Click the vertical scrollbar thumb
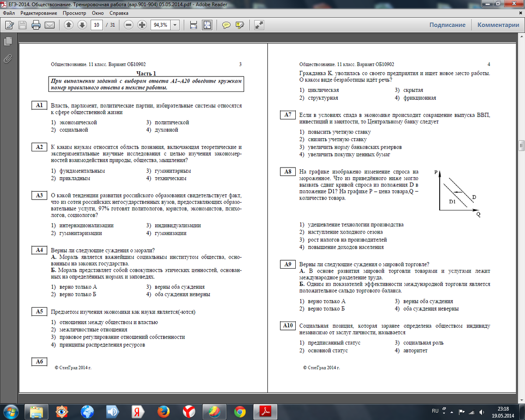 click(521, 145)
